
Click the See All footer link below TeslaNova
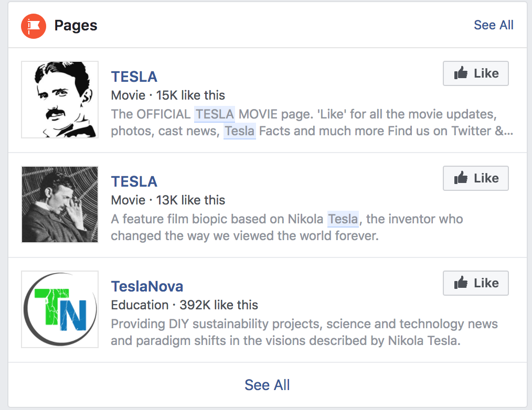tap(267, 385)
